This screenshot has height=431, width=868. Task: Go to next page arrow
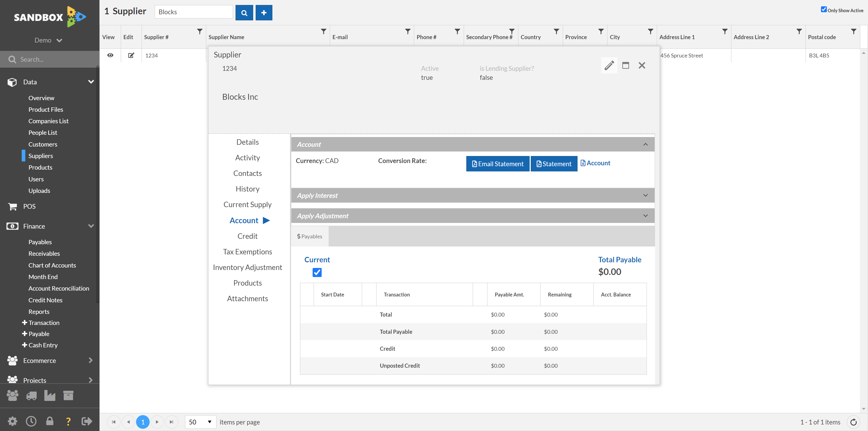tap(157, 422)
